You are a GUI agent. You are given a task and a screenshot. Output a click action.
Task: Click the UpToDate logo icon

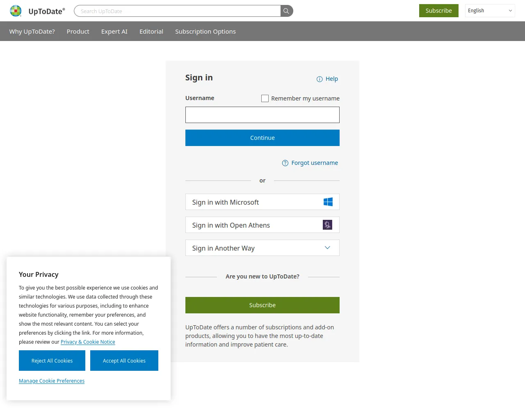click(16, 11)
